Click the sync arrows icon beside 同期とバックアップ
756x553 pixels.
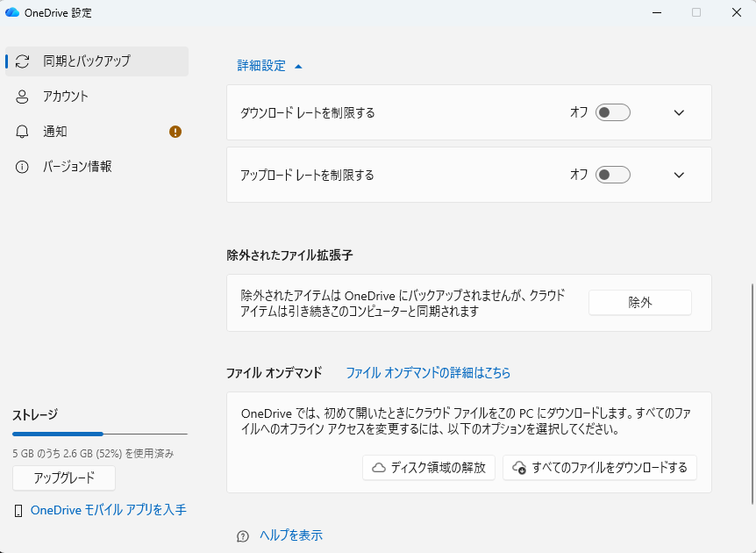click(22, 61)
